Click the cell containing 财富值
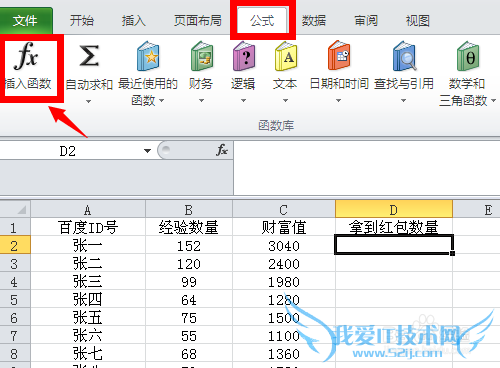500x368 pixels. [x=284, y=227]
